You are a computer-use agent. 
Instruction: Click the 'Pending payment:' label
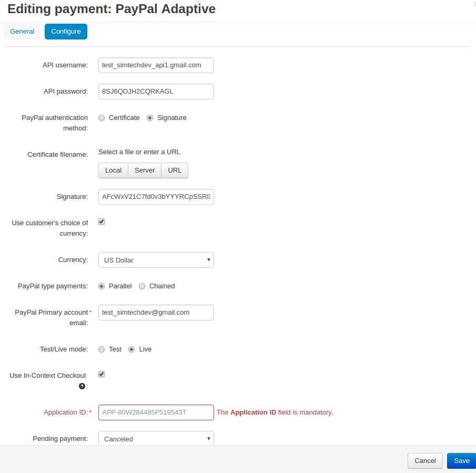click(x=60, y=439)
